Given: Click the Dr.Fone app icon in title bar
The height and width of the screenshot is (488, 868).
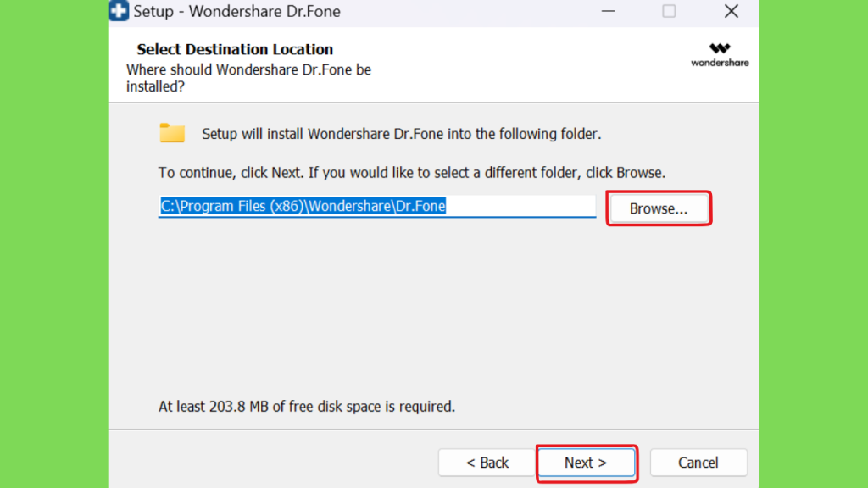Looking at the screenshot, I should tap(119, 10).
